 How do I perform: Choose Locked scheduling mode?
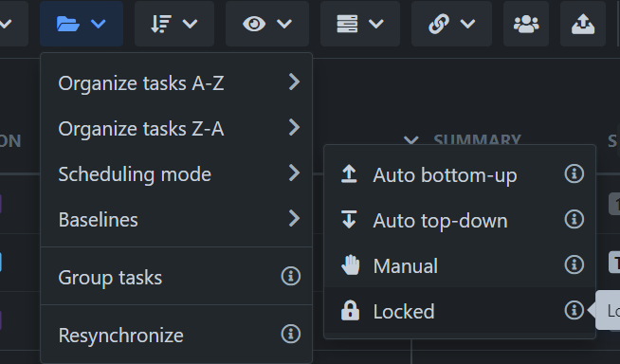click(x=460, y=311)
